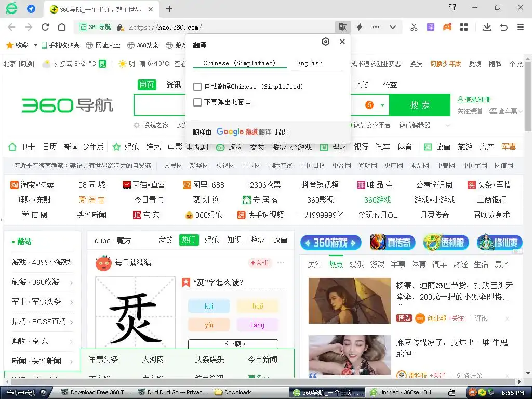The image size is (532, 399).
Task: Enable 自动翻译Chinese (Simplified) checkbox
Action: [x=197, y=87]
